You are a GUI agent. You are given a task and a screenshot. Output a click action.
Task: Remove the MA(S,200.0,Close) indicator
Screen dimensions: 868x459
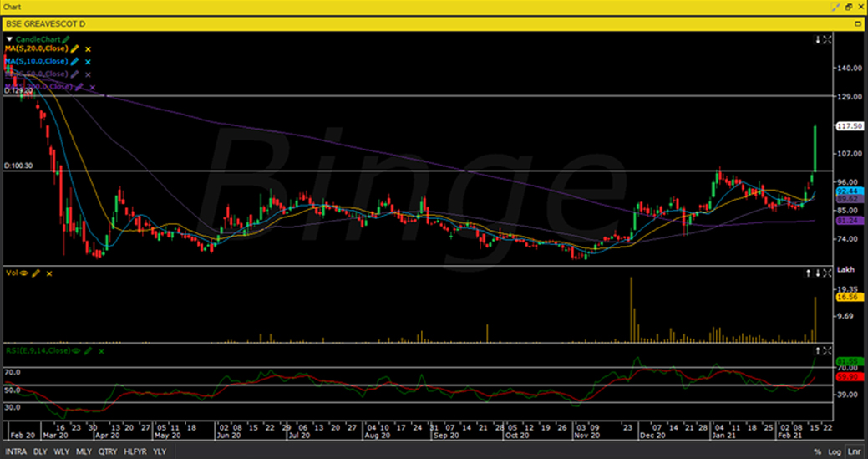pos(93,88)
